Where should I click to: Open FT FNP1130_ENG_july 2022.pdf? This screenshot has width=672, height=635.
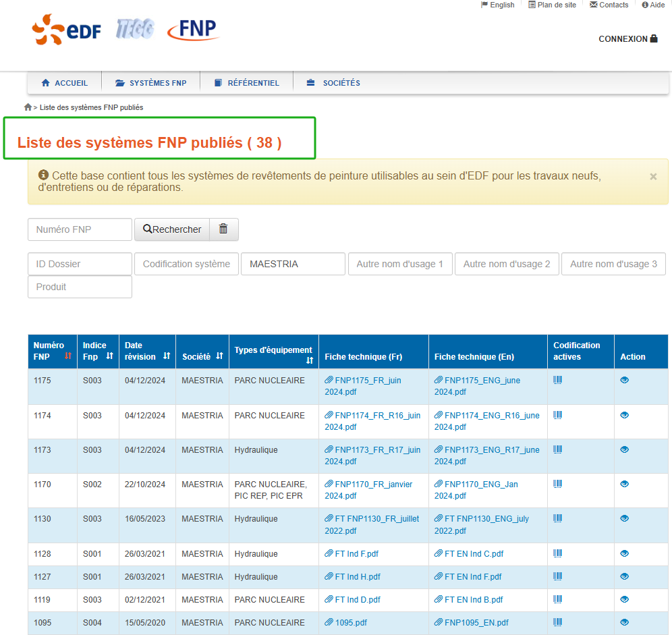(482, 524)
